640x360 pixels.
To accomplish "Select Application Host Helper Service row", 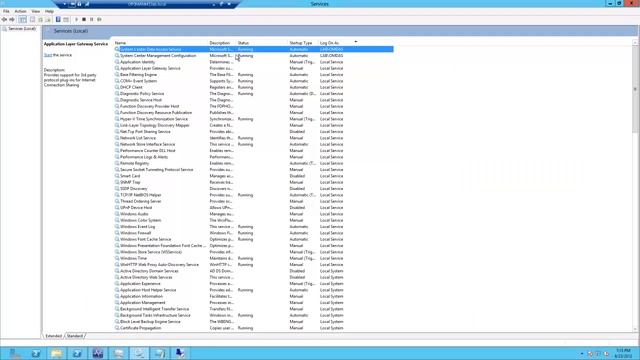I will (x=253, y=290).
